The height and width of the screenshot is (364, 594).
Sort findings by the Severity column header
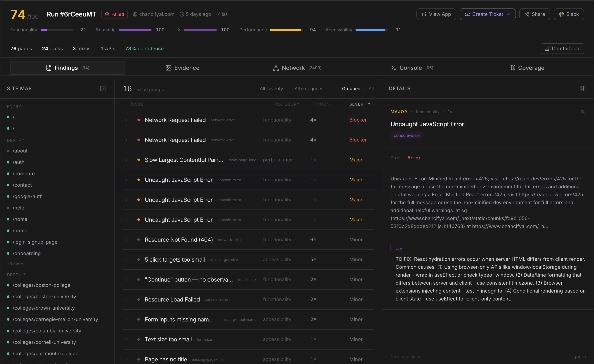click(360, 104)
